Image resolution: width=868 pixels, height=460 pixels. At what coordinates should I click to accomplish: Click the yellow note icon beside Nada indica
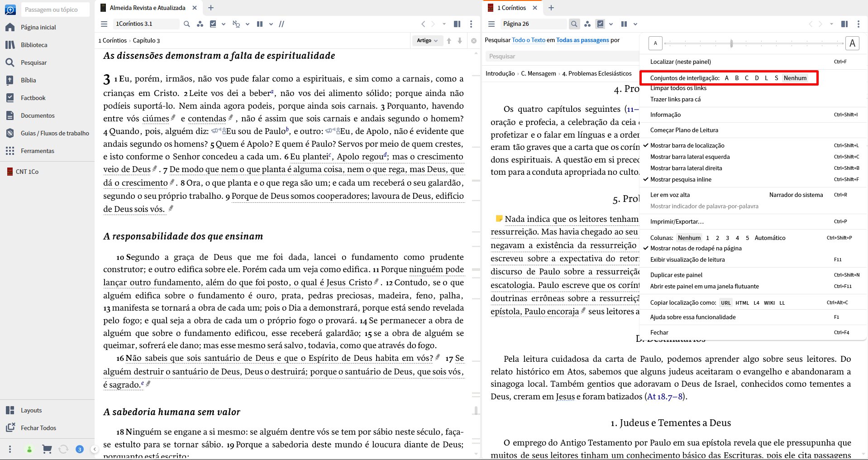(x=499, y=219)
